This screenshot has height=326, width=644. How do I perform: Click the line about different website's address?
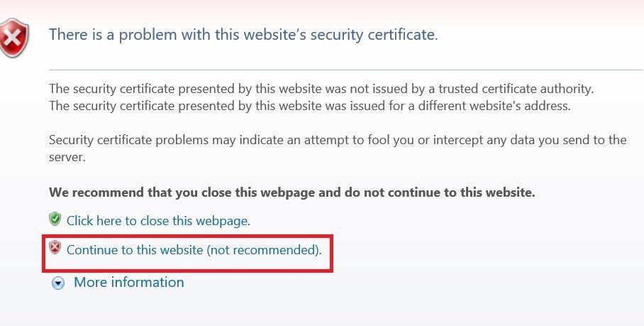point(309,107)
